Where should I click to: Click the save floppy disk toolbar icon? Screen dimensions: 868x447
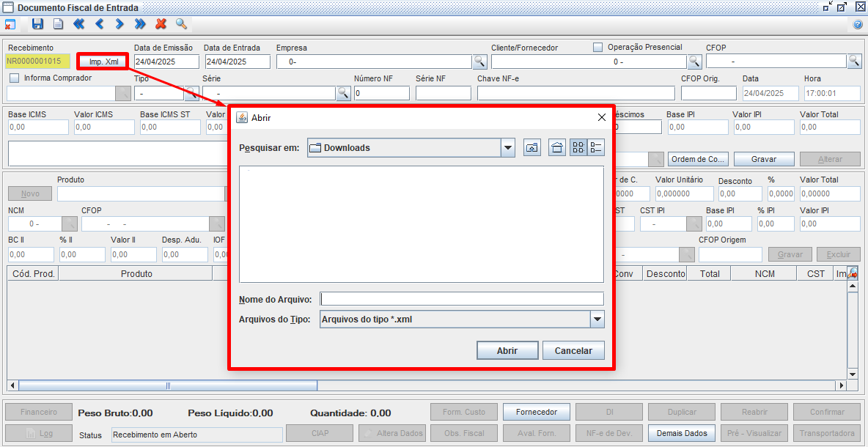37,24
